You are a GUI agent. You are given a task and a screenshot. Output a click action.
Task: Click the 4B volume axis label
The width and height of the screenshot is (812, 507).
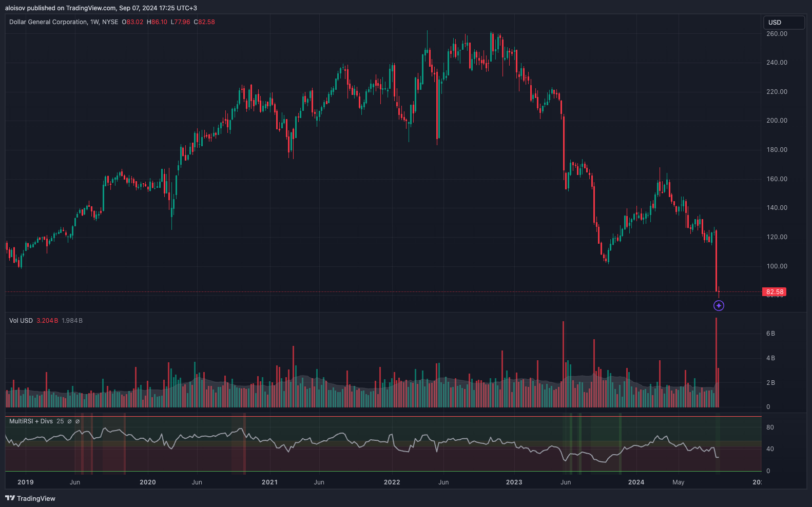point(770,358)
